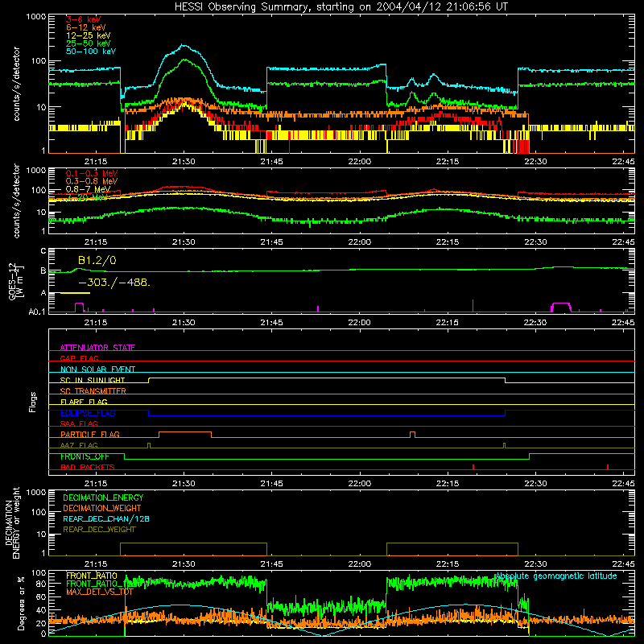644x644 pixels.
Task: Select the ATTENUATOR_STATE flag label
Action: 97,348
